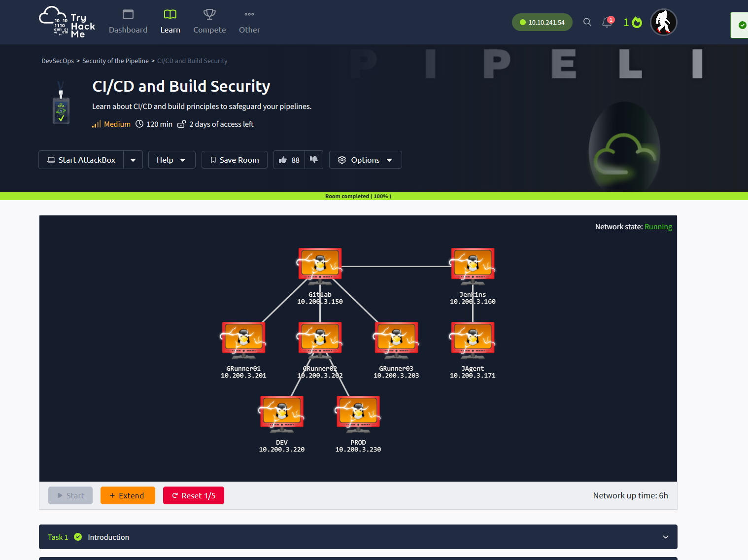Extend the network time
Screen dimensions: 748x560
click(128, 495)
